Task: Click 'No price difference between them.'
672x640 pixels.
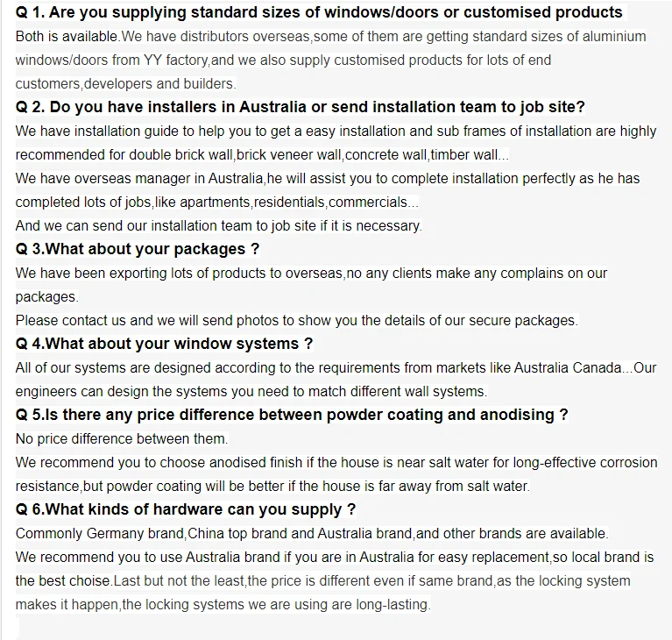Action: (122, 439)
